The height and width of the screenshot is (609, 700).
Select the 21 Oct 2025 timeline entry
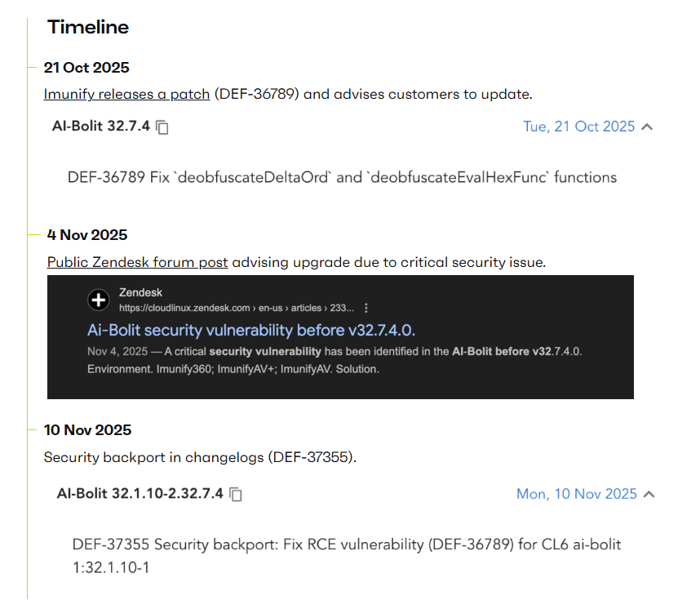86,68
